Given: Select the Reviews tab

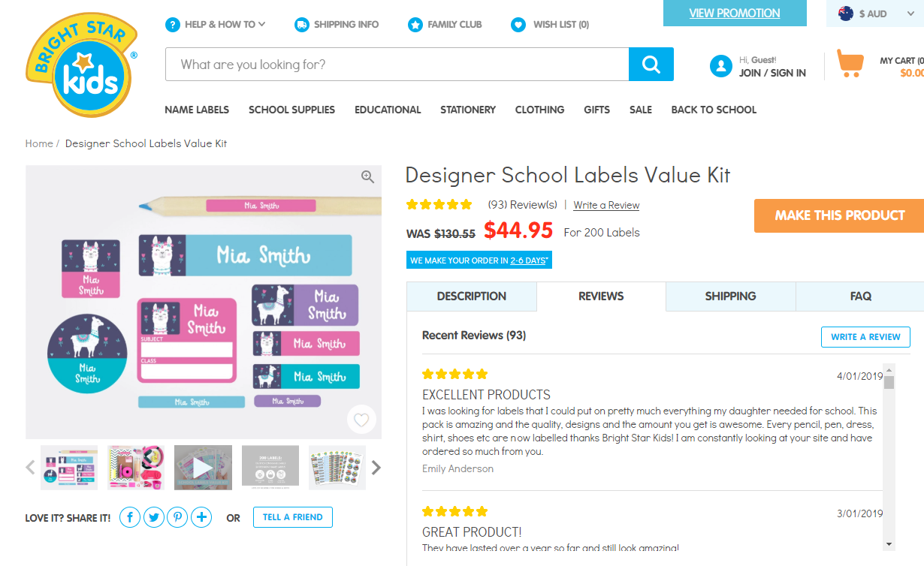Looking at the screenshot, I should click(x=601, y=297).
